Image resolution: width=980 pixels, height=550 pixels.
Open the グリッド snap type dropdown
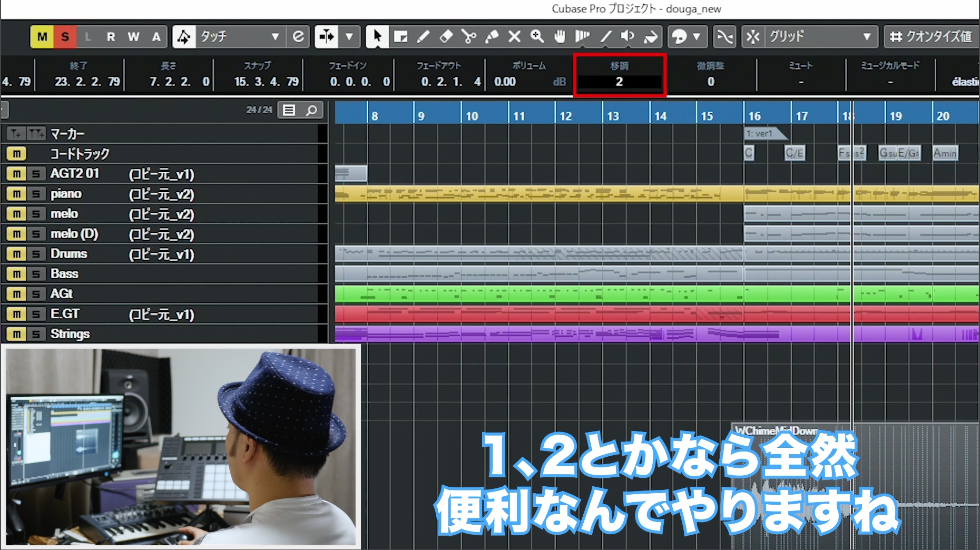820,36
